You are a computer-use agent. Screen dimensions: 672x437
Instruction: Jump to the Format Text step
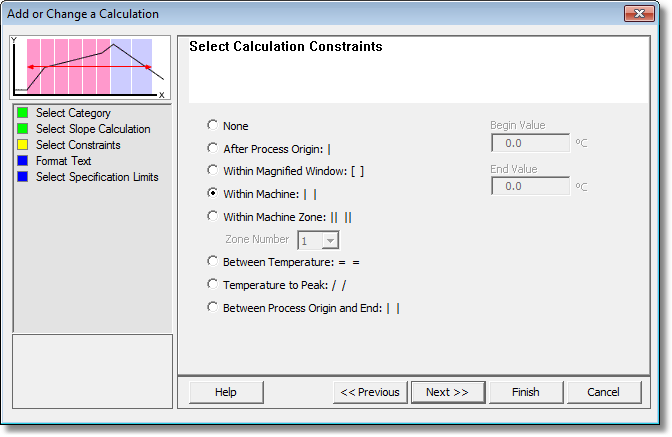63,161
